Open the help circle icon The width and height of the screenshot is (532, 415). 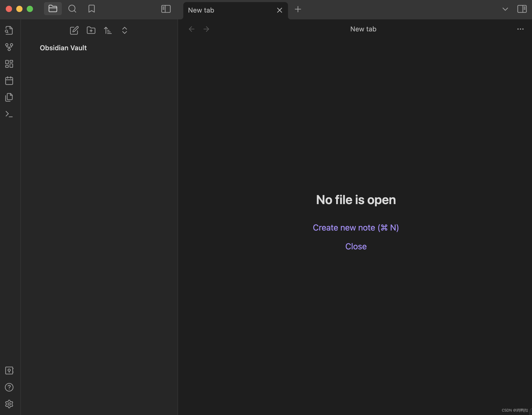pos(9,387)
